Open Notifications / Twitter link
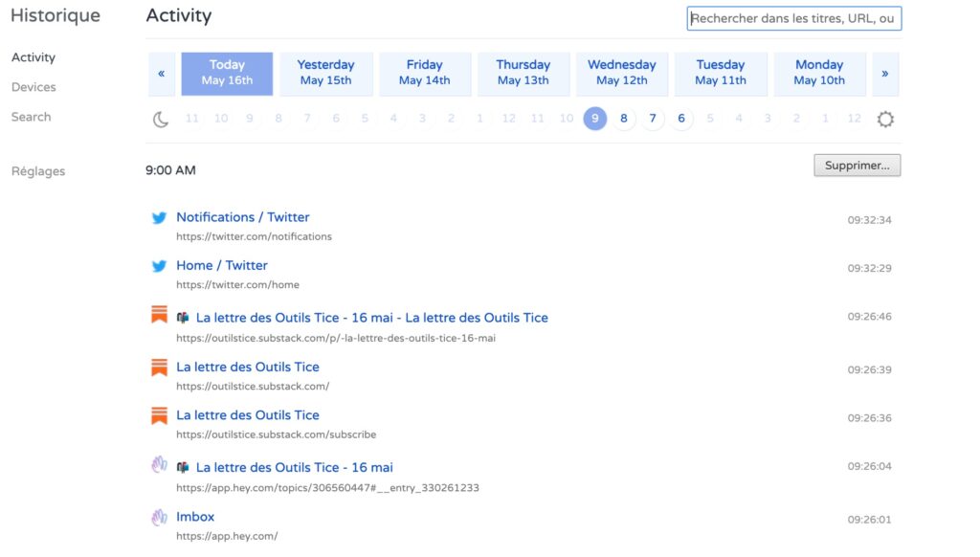 (242, 217)
